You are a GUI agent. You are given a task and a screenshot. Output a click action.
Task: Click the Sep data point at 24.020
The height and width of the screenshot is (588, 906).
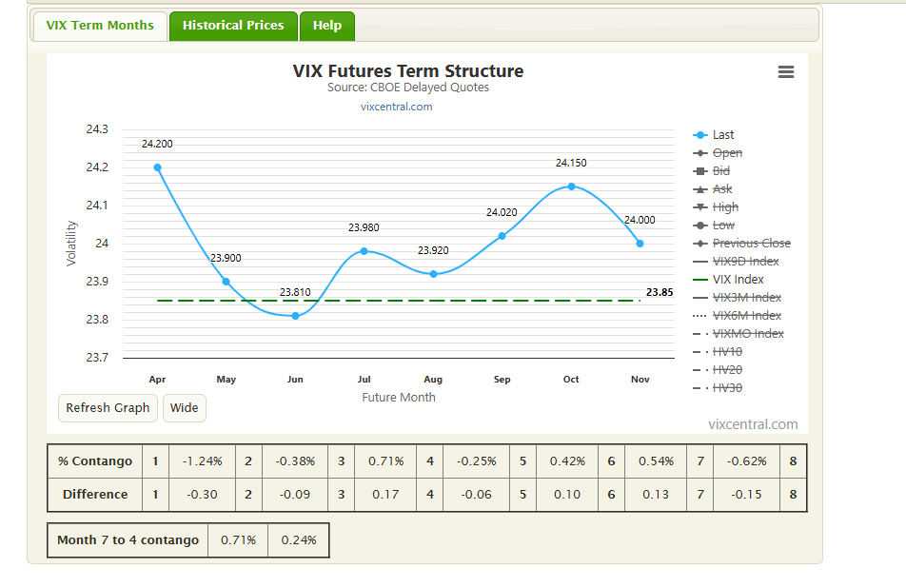coord(502,236)
